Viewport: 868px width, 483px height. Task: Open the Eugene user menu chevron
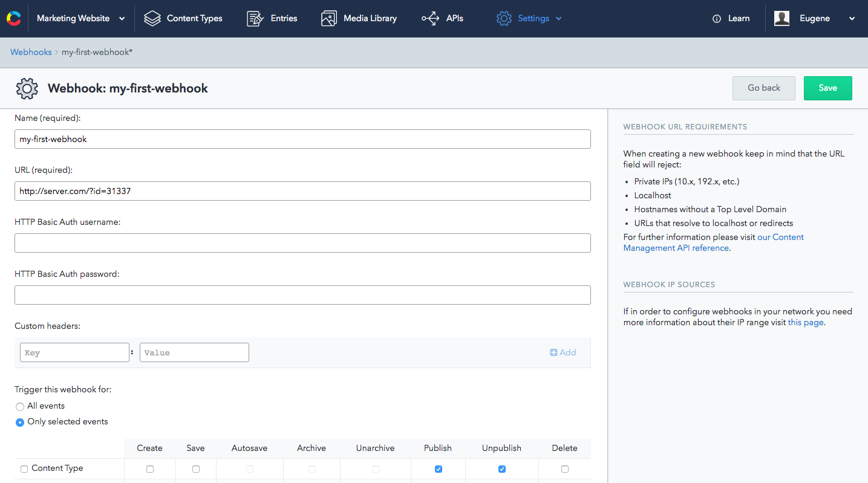pos(852,19)
